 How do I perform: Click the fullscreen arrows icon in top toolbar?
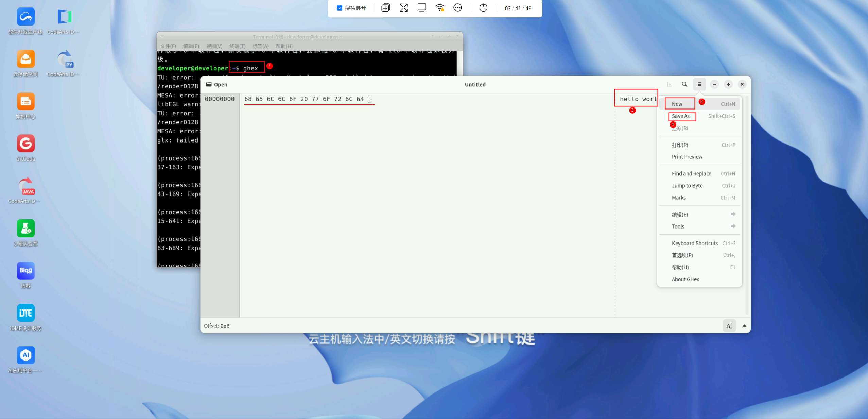pos(403,8)
